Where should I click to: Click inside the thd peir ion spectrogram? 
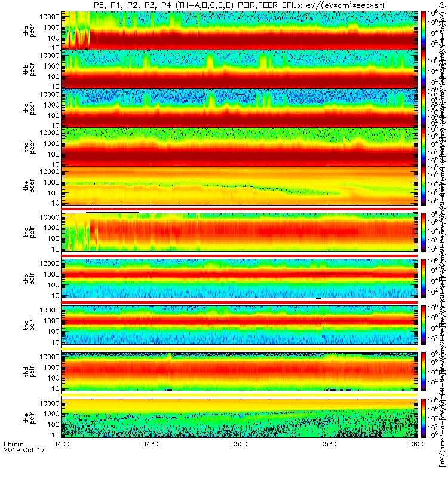pyautogui.click(x=240, y=371)
